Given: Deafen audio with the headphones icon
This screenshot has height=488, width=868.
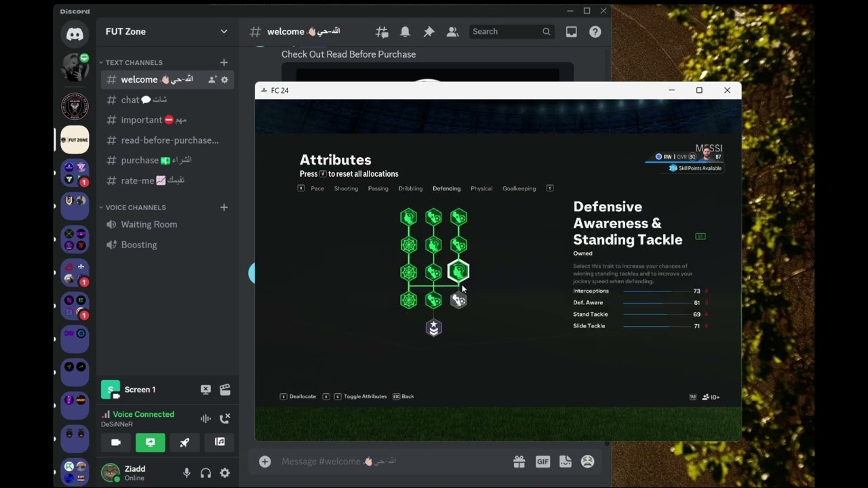Looking at the screenshot, I should pos(205,473).
